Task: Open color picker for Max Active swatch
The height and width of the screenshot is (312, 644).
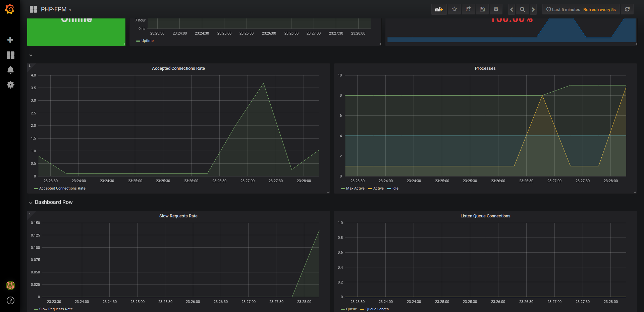Action: (x=343, y=189)
